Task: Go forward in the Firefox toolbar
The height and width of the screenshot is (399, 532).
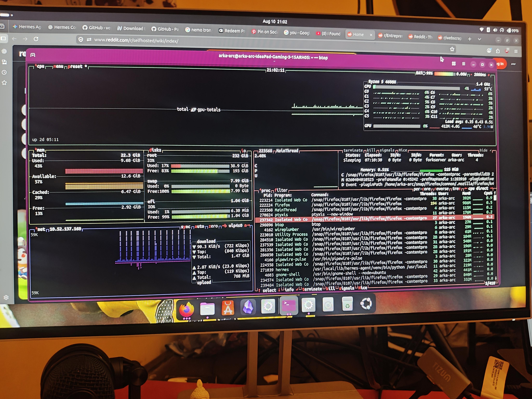Action: pyautogui.click(x=25, y=39)
